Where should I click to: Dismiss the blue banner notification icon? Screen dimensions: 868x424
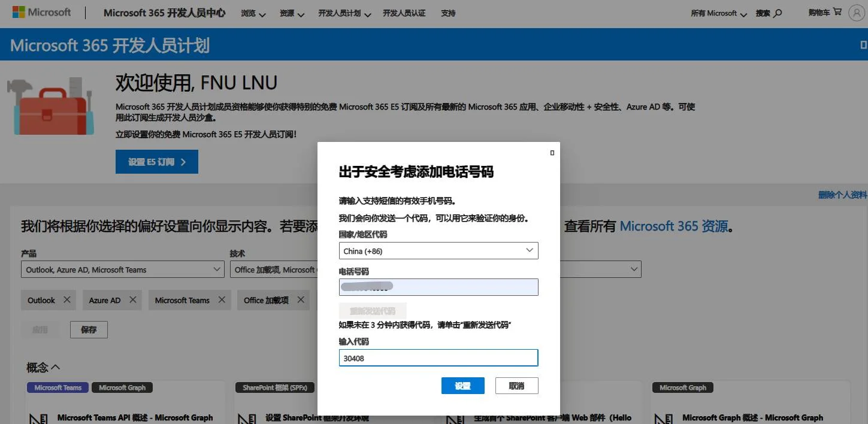tap(864, 44)
